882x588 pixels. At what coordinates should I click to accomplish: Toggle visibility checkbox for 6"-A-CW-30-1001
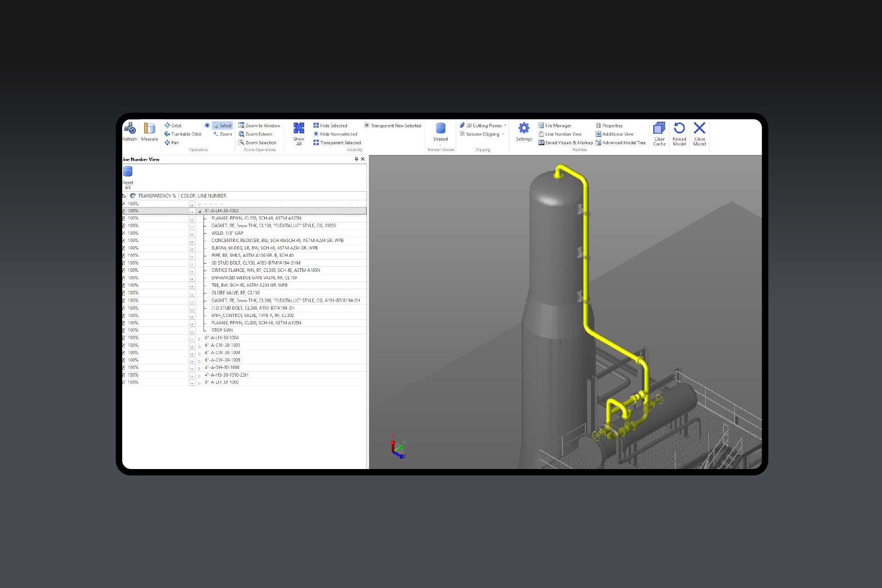tap(123, 345)
